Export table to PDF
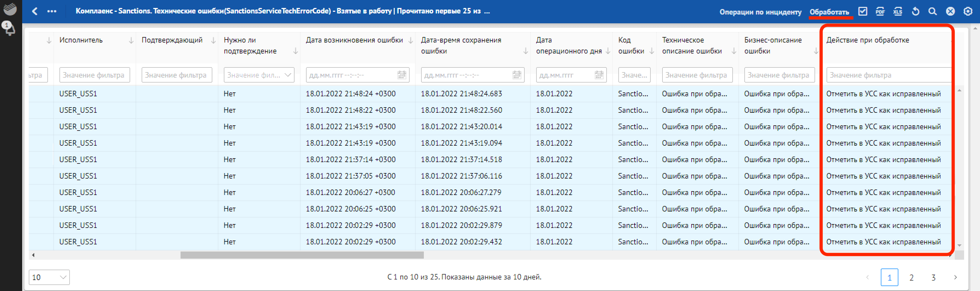The height and width of the screenshot is (291, 980). (x=880, y=12)
